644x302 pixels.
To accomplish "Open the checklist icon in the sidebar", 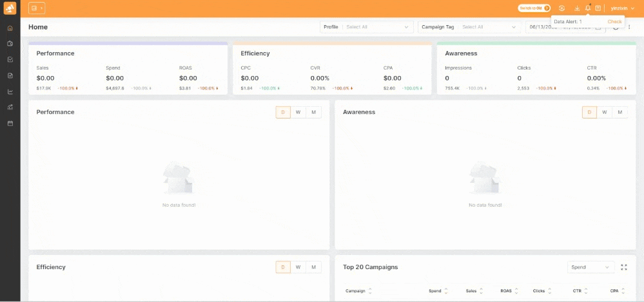I will (x=10, y=60).
